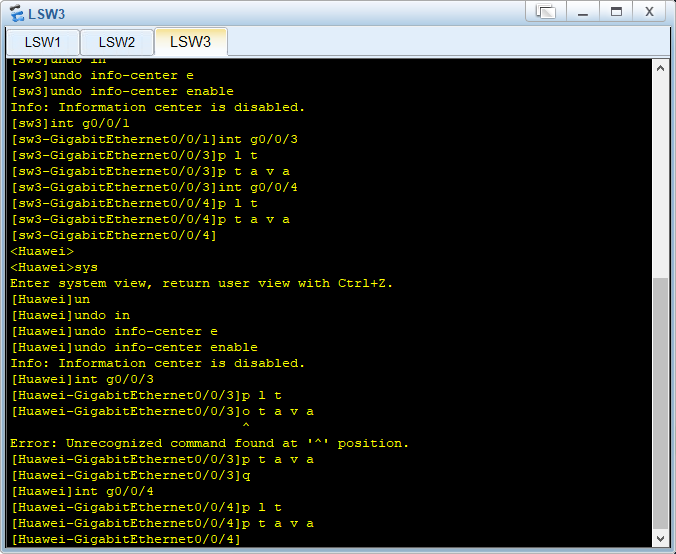This screenshot has width=676, height=554.
Task: Click the '[sw3-GigabitEthernet0/0/3]int g0/0/4' line
Action: point(154,188)
